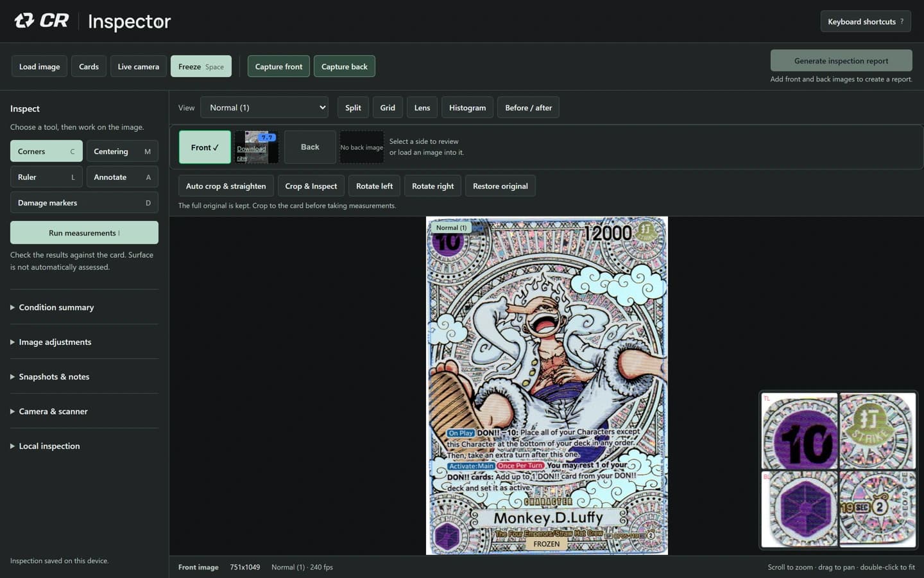This screenshot has height=578, width=924.
Task: Select the Ruler tool
Action: pyautogui.click(x=46, y=177)
